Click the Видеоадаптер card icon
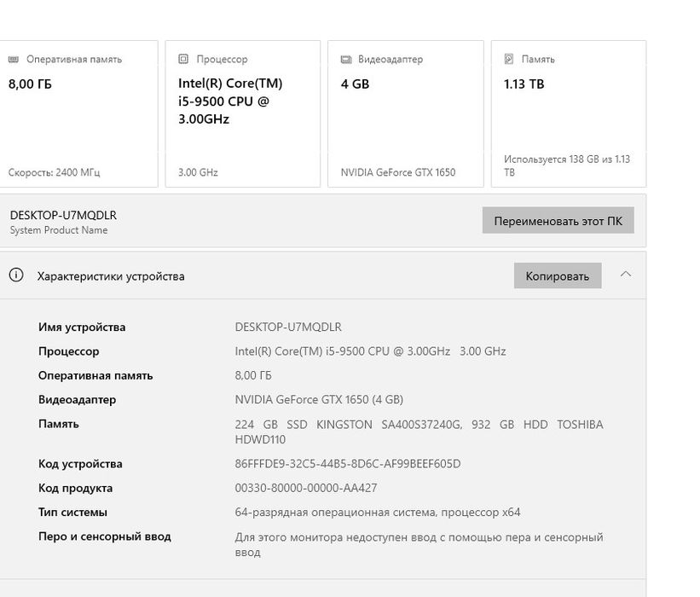This screenshot has height=597, width=700. tap(345, 60)
